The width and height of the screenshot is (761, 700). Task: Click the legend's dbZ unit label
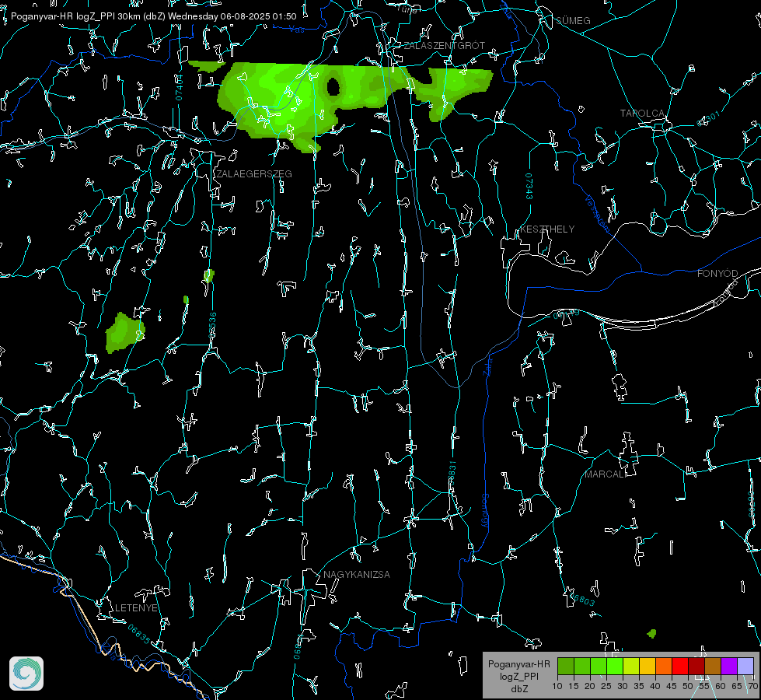[x=518, y=689]
